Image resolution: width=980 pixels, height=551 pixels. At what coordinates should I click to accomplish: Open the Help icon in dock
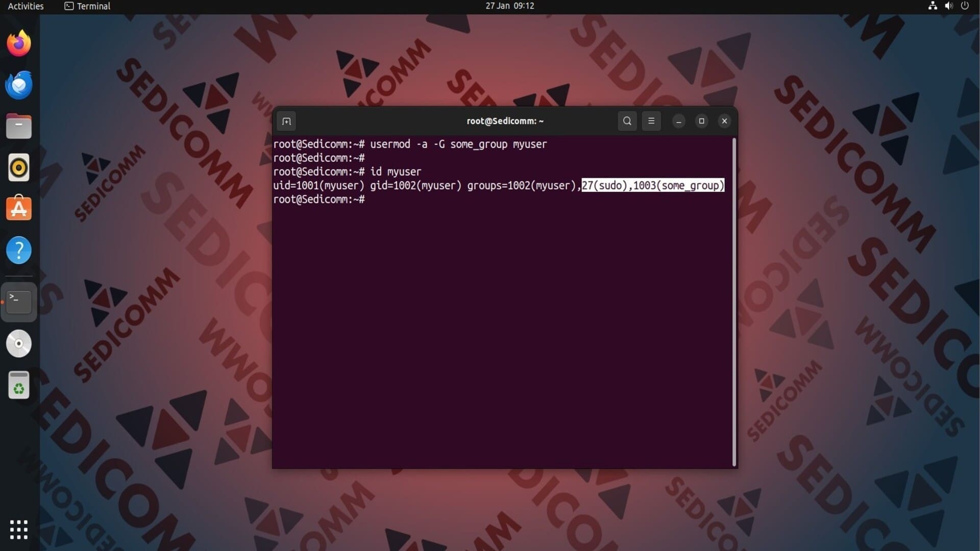pos(19,250)
